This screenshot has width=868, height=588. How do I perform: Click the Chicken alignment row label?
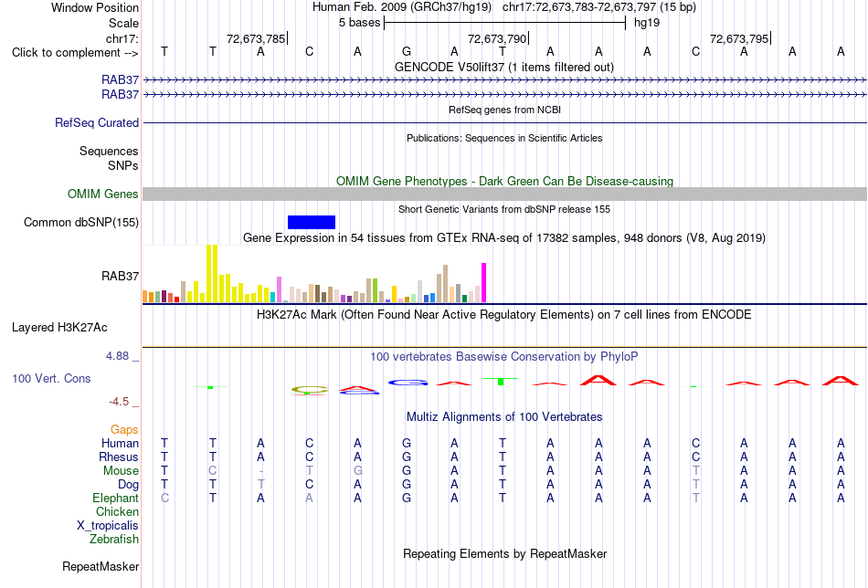(x=117, y=511)
